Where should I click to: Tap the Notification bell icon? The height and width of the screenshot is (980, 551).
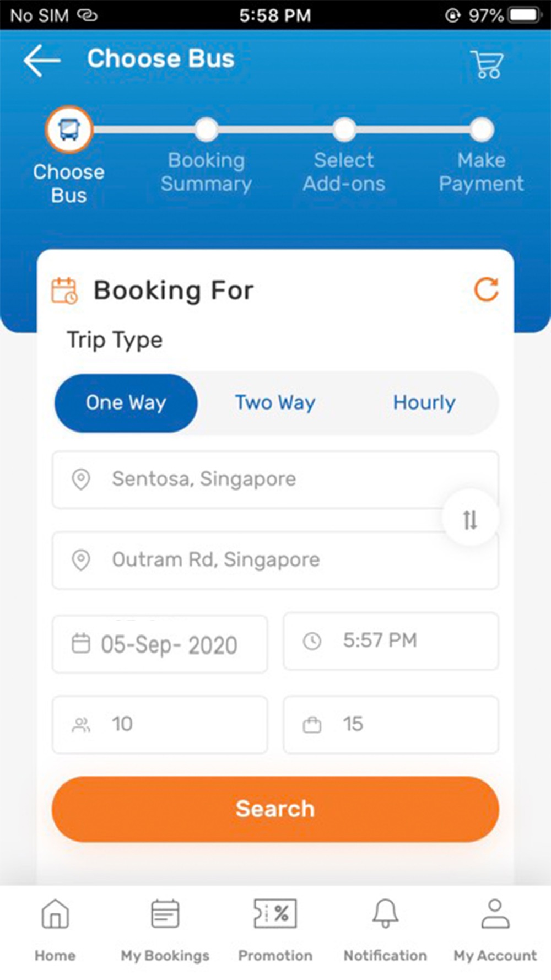pyautogui.click(x=385, y=914)
